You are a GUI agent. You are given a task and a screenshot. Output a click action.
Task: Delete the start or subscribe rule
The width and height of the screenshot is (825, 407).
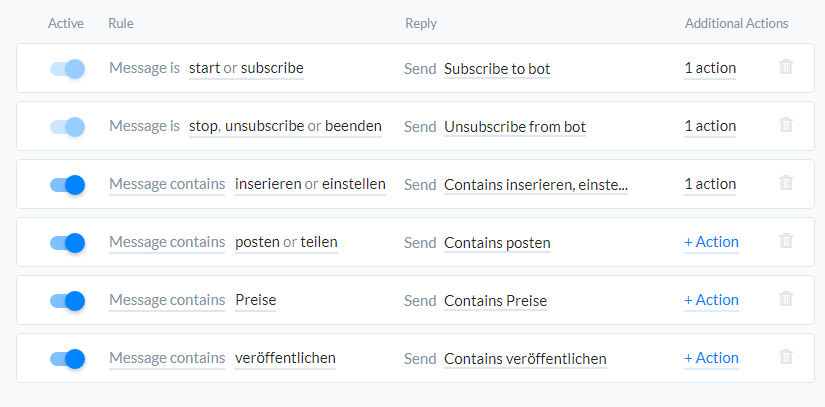click(786, 67)
